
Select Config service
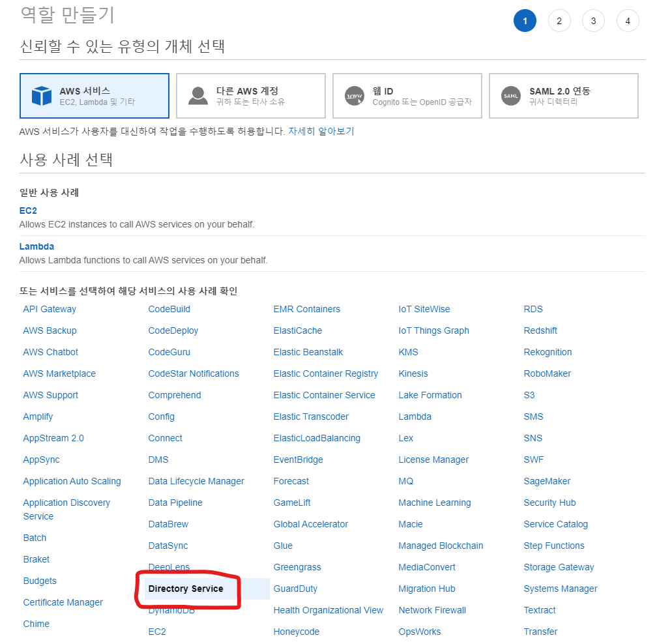tap(162, 416)
